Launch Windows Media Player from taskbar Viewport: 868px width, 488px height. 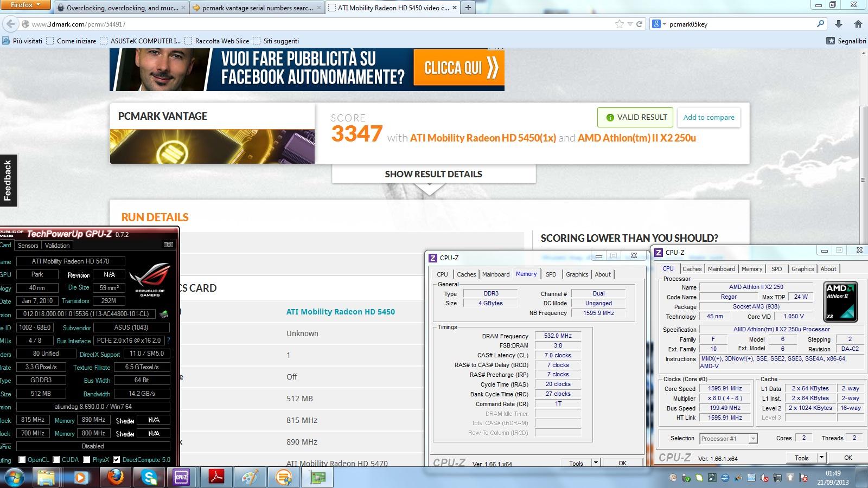[x=80, y=477]
